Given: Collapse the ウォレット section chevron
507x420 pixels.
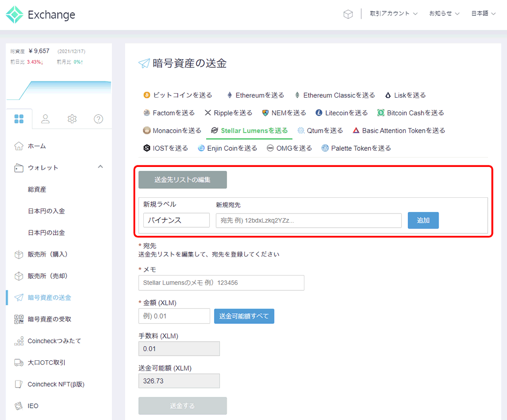Looking at the screenshot, I should click(x=101, y=167).
